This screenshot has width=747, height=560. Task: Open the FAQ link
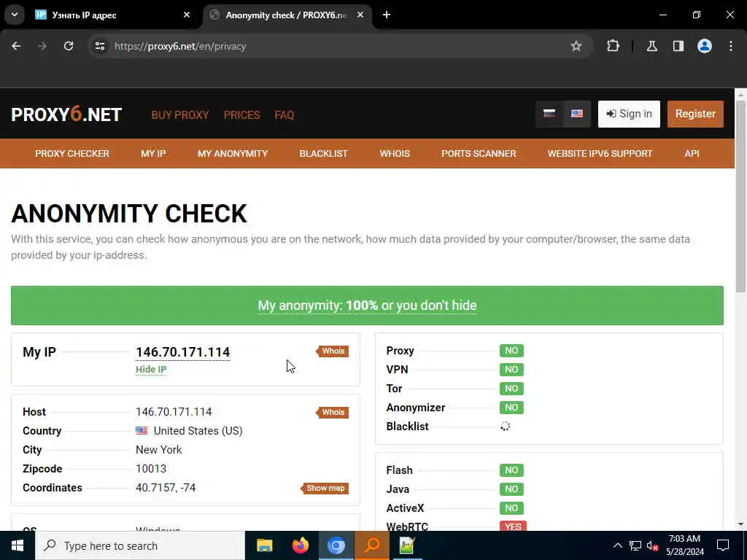(285, 114)
